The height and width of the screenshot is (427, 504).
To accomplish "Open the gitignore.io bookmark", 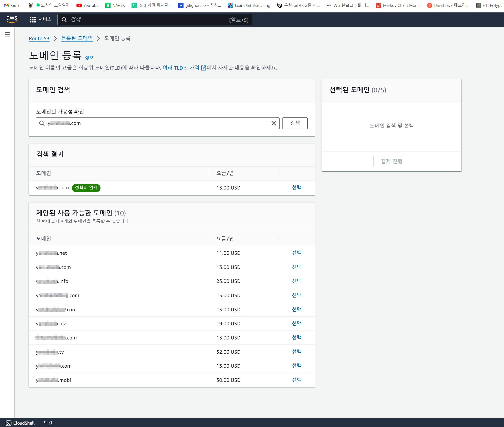I will [199, 5].
